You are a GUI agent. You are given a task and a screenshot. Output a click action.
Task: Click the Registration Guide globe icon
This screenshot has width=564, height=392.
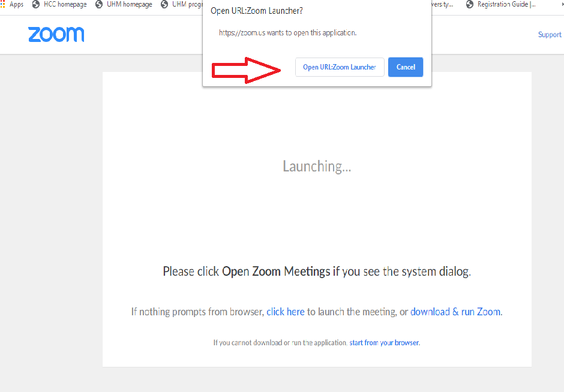point(469,4)
